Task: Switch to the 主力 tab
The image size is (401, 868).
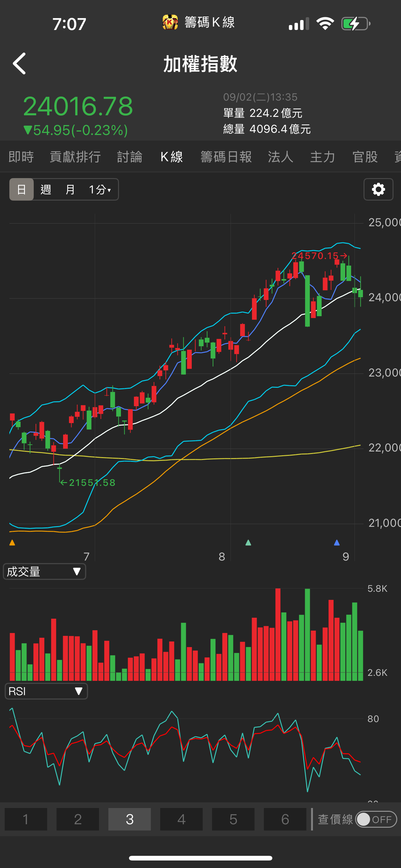Action: (323, 157)
